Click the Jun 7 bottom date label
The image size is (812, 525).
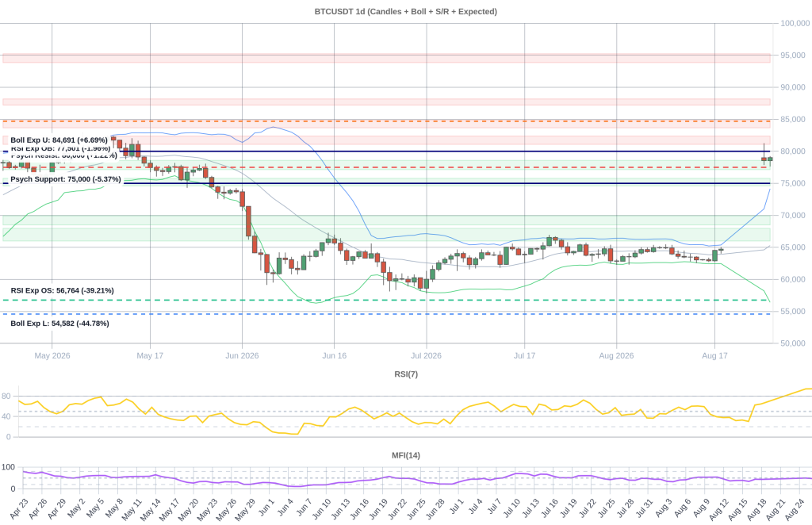(x=305, y=507)
